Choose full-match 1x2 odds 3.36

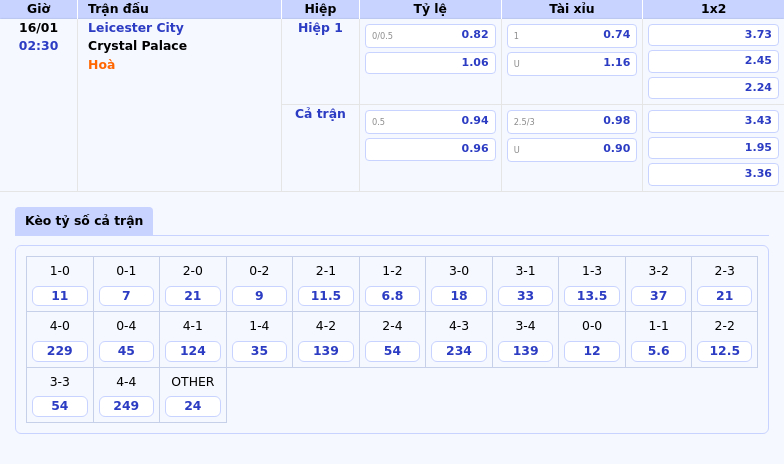(713, 174)
